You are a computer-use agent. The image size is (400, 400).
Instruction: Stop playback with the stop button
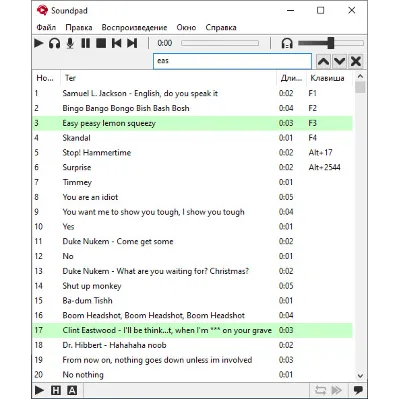coord(101,43)
